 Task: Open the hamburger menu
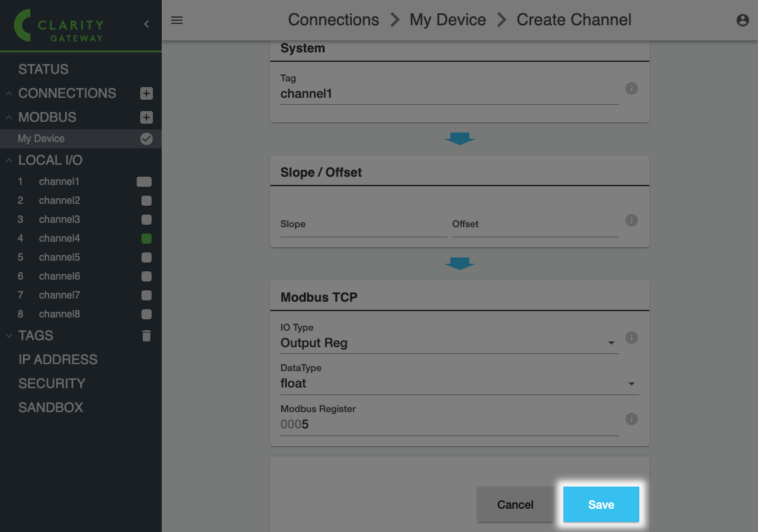click(x=177, y=20)
